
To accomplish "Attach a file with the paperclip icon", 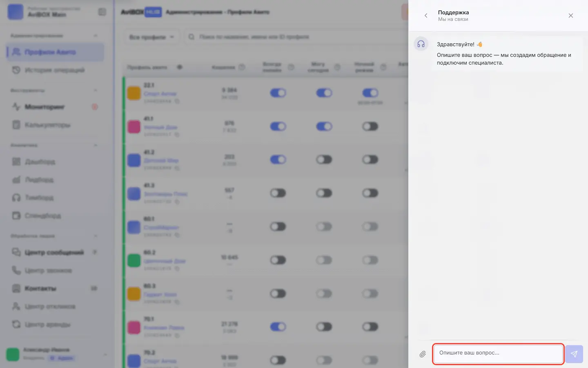I will pos(423,354).
